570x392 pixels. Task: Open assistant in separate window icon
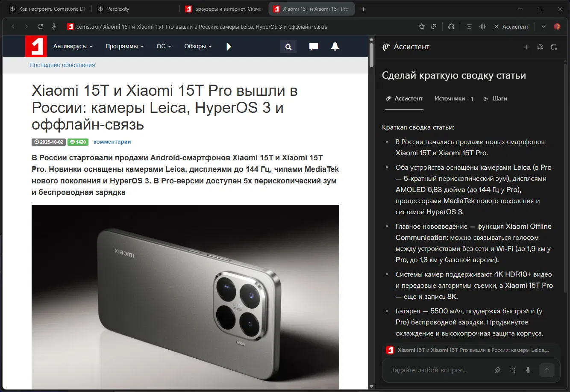(x=554, y=47)
